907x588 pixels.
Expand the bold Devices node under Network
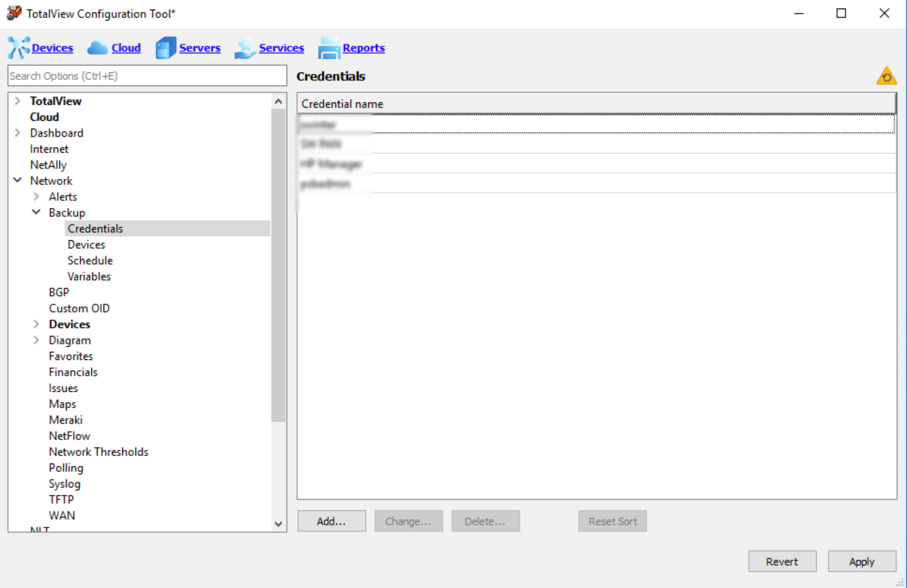(37, 324)
